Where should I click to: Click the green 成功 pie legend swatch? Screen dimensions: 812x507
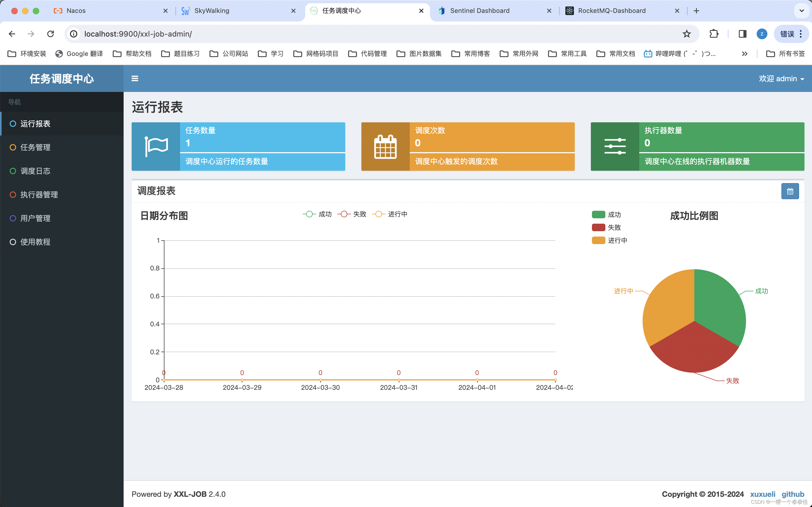[x=598, y=215]
